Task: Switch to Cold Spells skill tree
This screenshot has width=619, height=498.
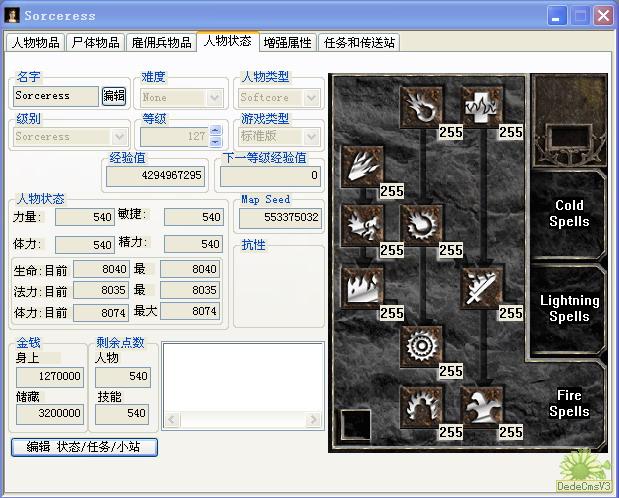Action: coord(568,213)
